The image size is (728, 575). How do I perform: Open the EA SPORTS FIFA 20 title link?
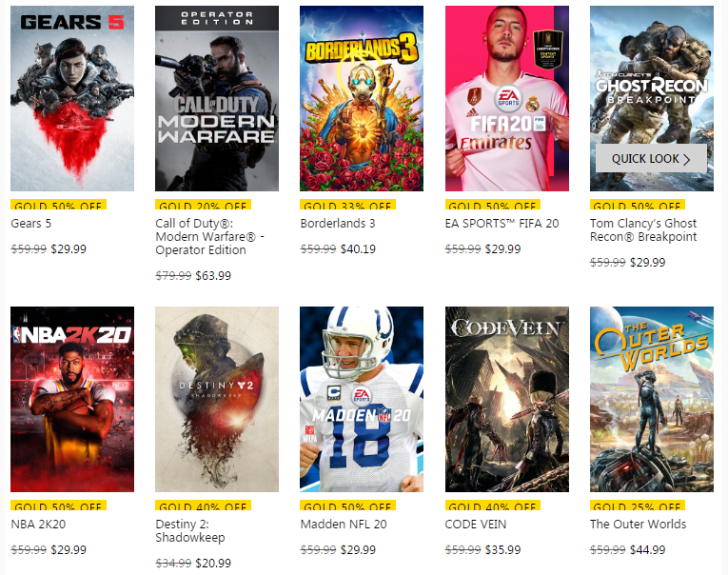click(502, 224)
